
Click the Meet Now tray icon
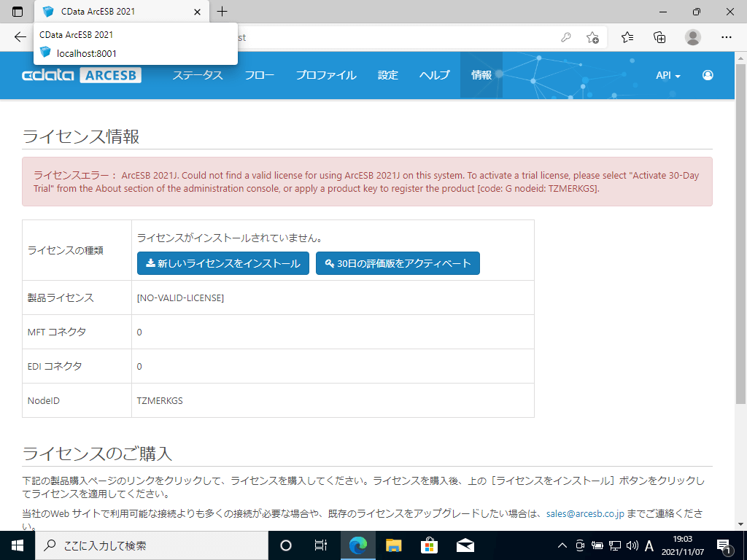click(580, 545)
